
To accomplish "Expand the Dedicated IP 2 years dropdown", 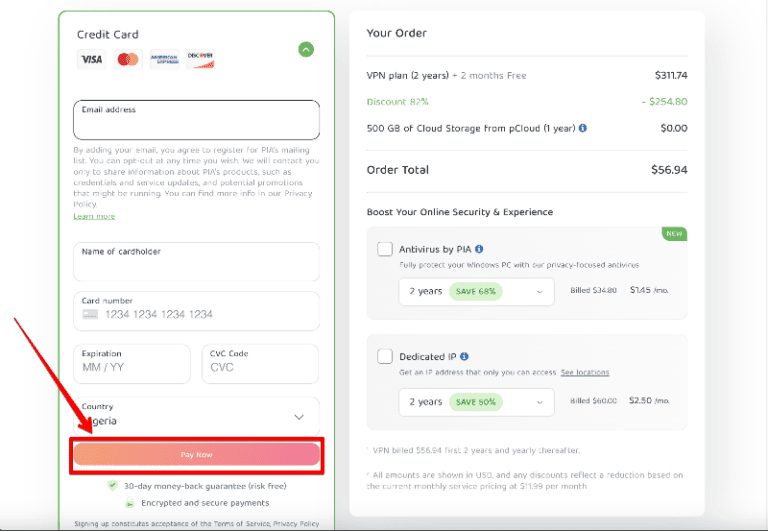I will point(475,402).
